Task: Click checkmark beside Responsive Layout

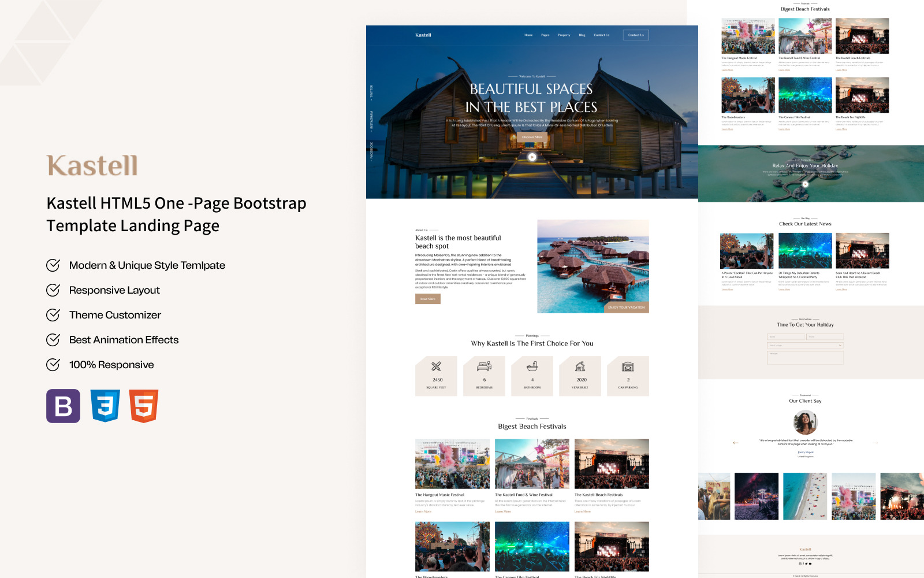Action: [x=53, y=290]
